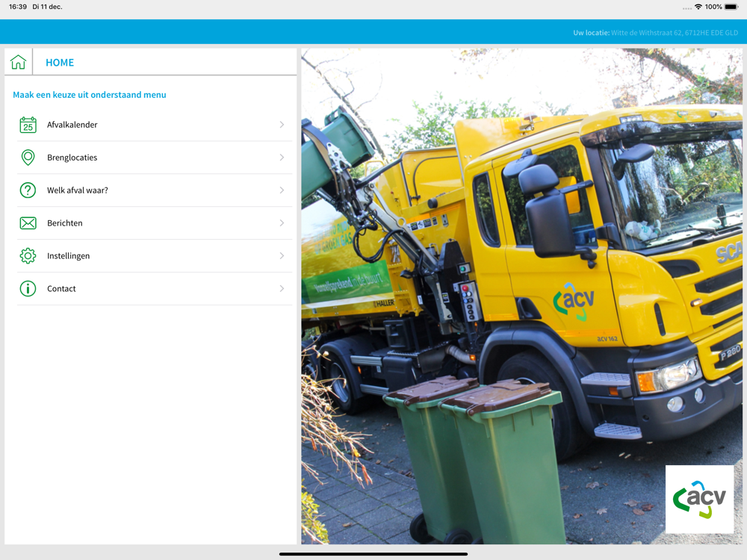
Task: Tap the Wi-Fi status icon
Action: pos(698,7)
